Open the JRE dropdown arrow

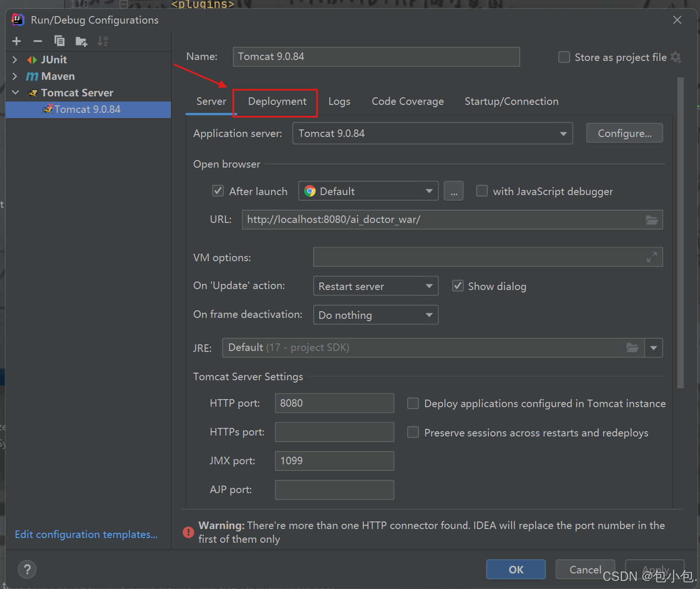654,348
